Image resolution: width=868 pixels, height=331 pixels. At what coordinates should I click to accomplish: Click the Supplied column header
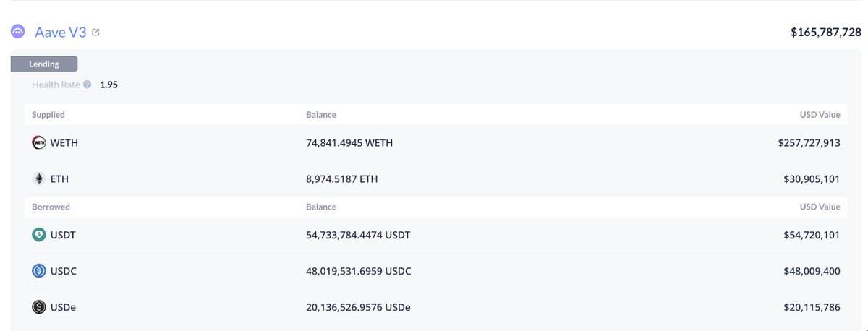pos(48,115)
